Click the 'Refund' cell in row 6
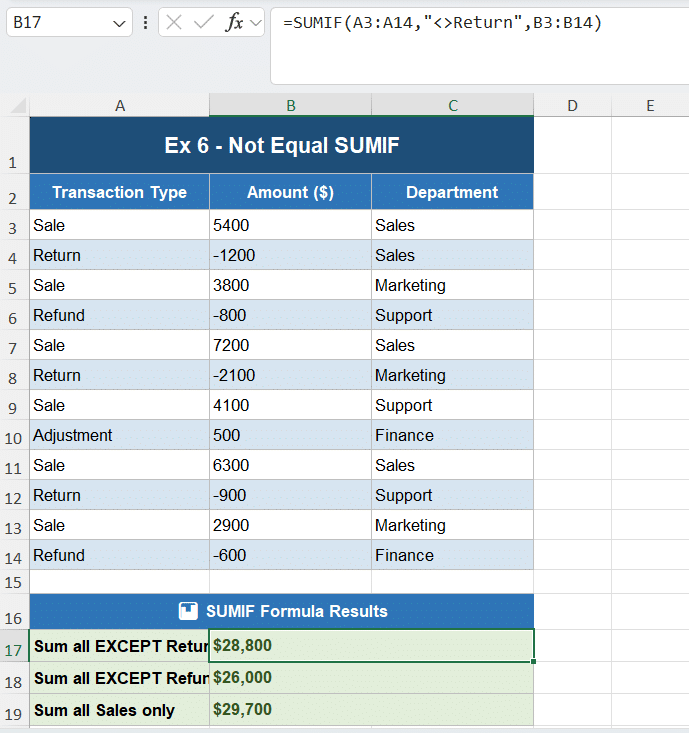The width and height of the screenshot is (689, 733). click(x=120, y=315)
